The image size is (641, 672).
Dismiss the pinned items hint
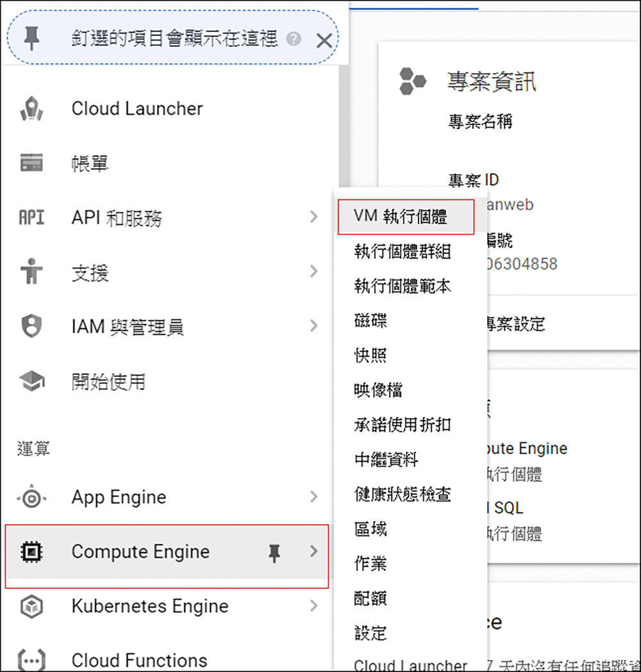324,40
